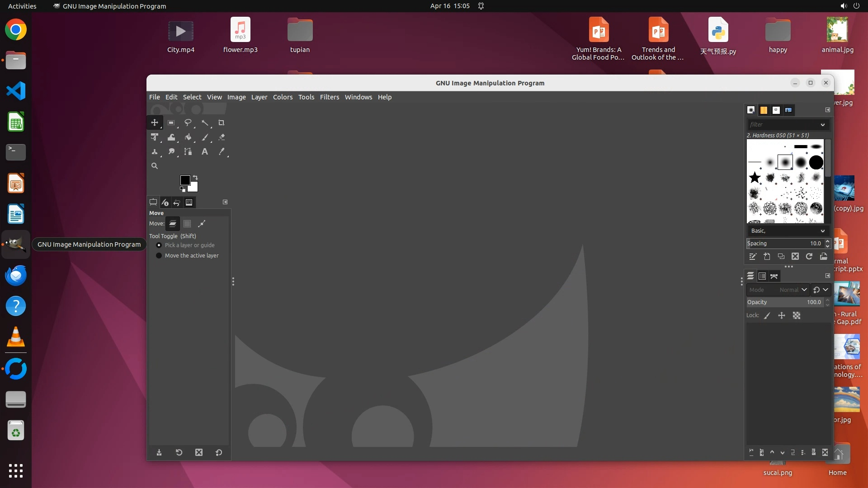Choose the Free Select lasso tool
The width and height of the screenshot is (868, 488).
pyautogui.click(x=188, y=123)
